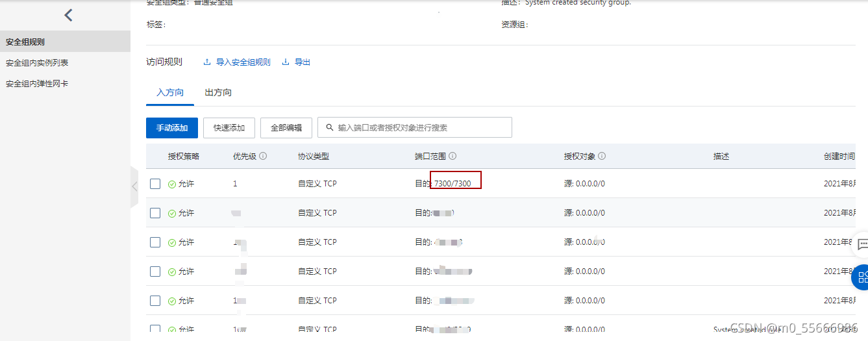
Task: Open help icon next to 优先级 header
Action: click(x=264, y=157)
